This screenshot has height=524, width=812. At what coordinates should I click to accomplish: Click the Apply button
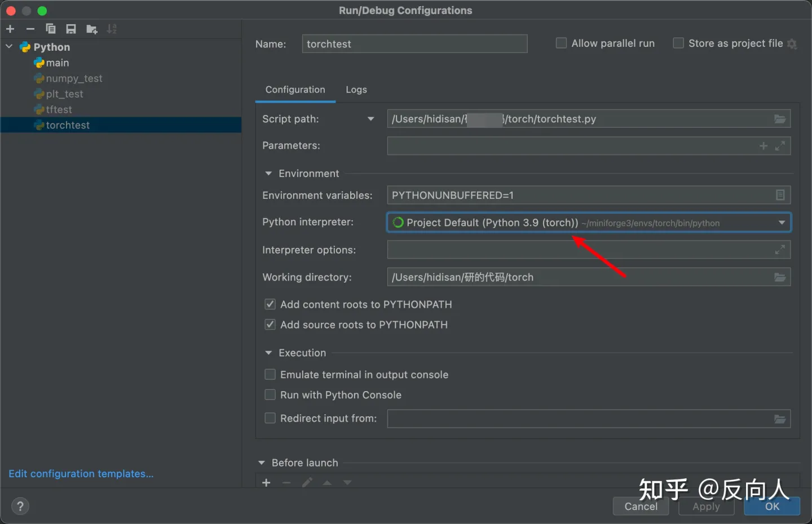tap(706, 507)
